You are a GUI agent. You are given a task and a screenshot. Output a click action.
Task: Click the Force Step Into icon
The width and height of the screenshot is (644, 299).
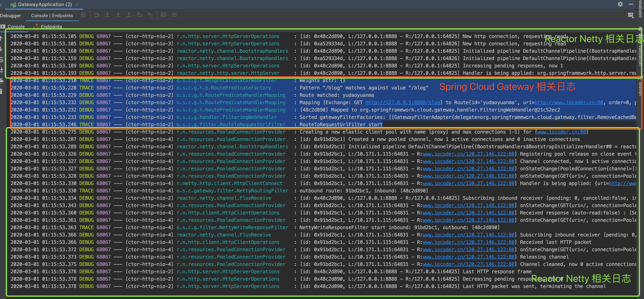coord(118,15)
